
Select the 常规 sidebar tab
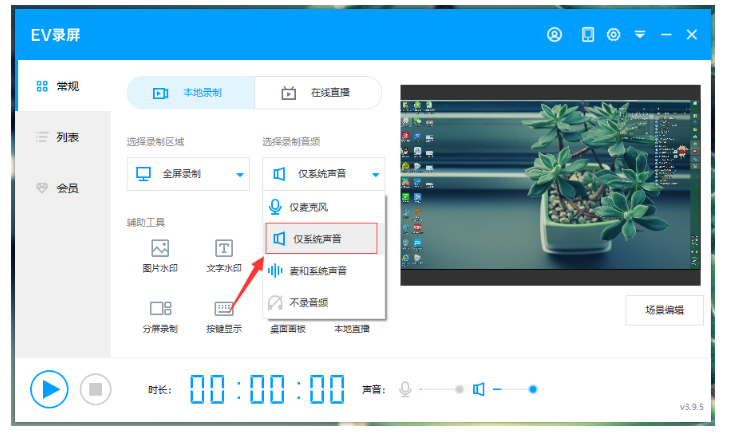click(x=63, y=86)
